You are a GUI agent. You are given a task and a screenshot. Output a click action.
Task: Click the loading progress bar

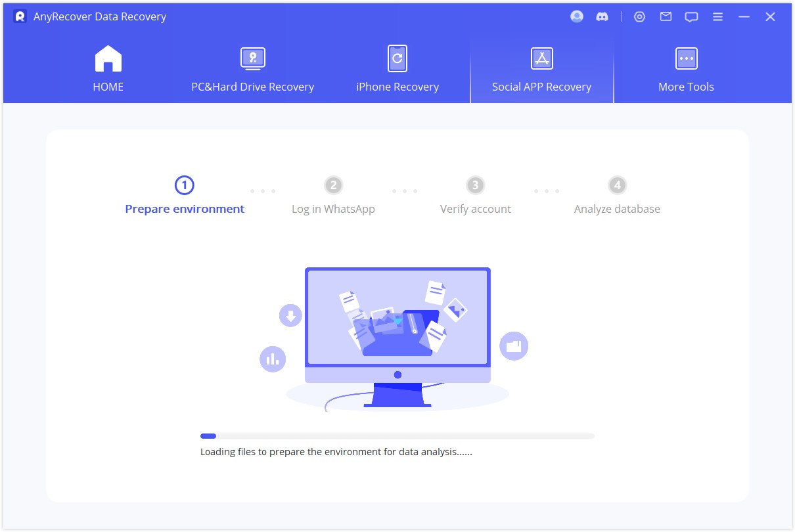[x=397, y=435]
